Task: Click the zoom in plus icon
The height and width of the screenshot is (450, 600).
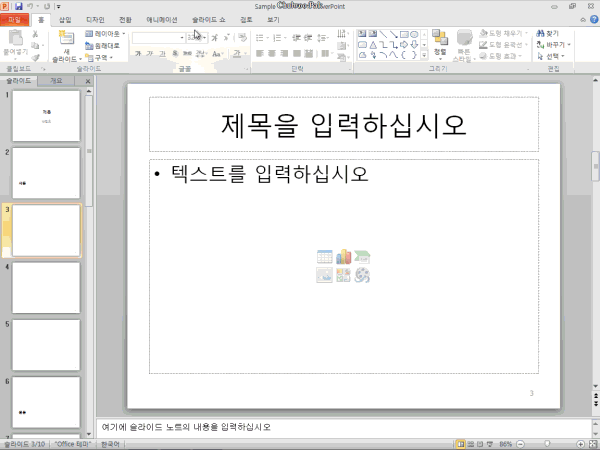Action: 580,444
